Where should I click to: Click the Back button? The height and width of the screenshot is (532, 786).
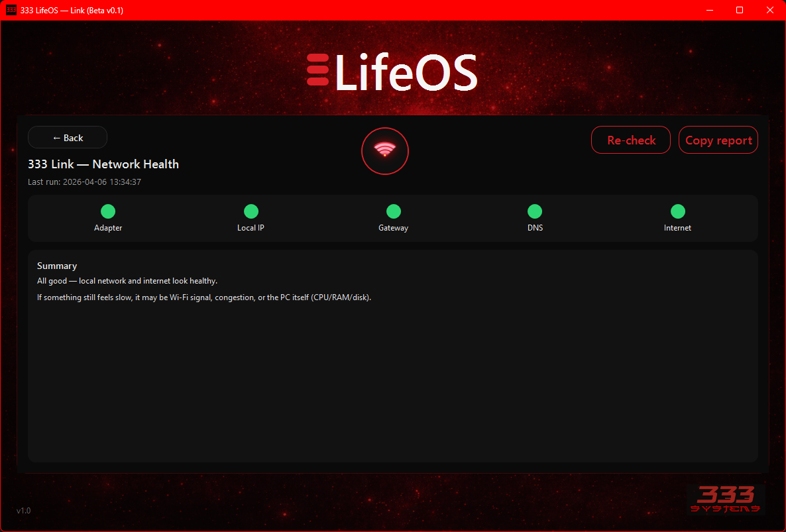click(x=68, y=138)
